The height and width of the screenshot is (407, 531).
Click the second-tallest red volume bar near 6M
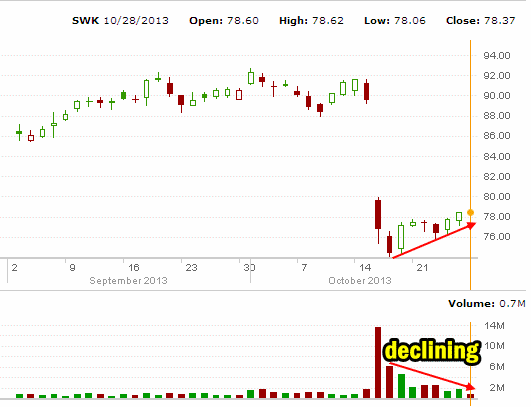pyautogui.click(x=389, y=382)
